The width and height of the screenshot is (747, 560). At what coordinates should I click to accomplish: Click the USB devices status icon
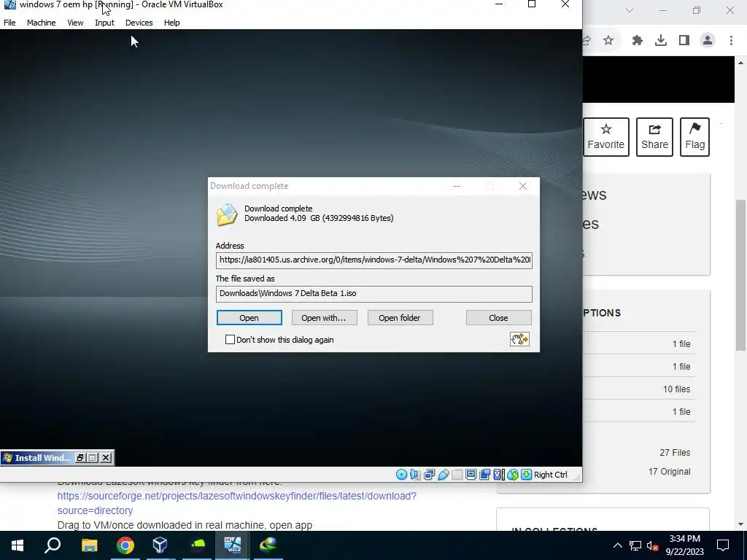443,475
